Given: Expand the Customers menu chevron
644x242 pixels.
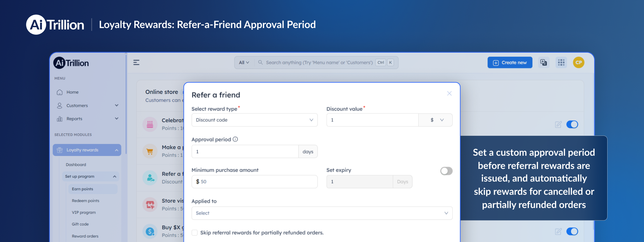Looking at the screenshot, I should pos(117,105).
